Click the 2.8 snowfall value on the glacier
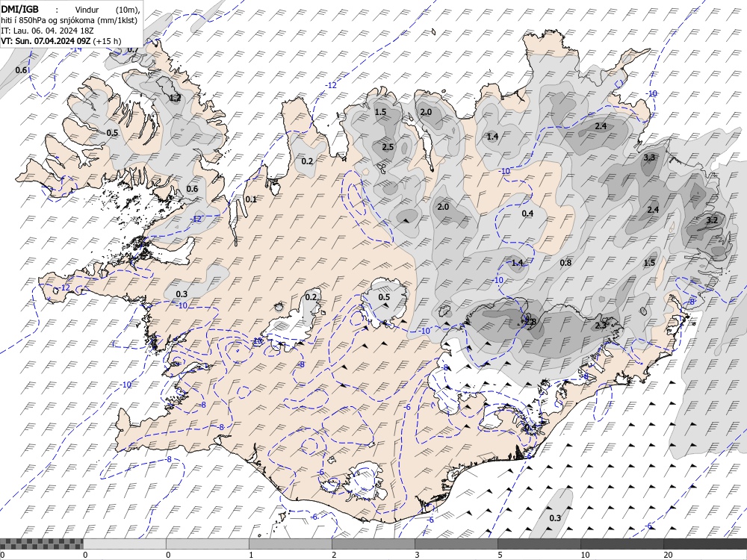Image resolution: width=747 pixels, height=560 pixels. click(530, 322)
